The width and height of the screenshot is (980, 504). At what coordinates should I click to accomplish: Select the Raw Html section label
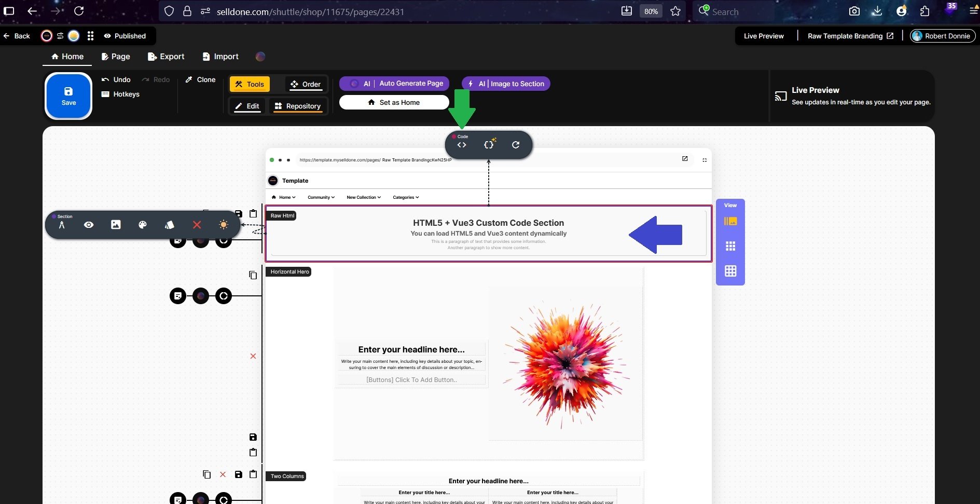[x=282, y=215]
